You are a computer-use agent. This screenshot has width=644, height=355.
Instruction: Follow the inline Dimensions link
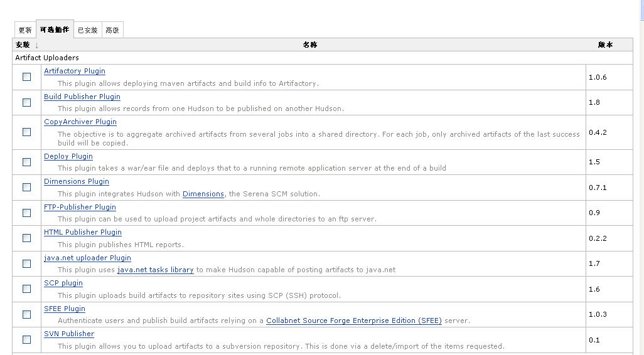[203, 194]
